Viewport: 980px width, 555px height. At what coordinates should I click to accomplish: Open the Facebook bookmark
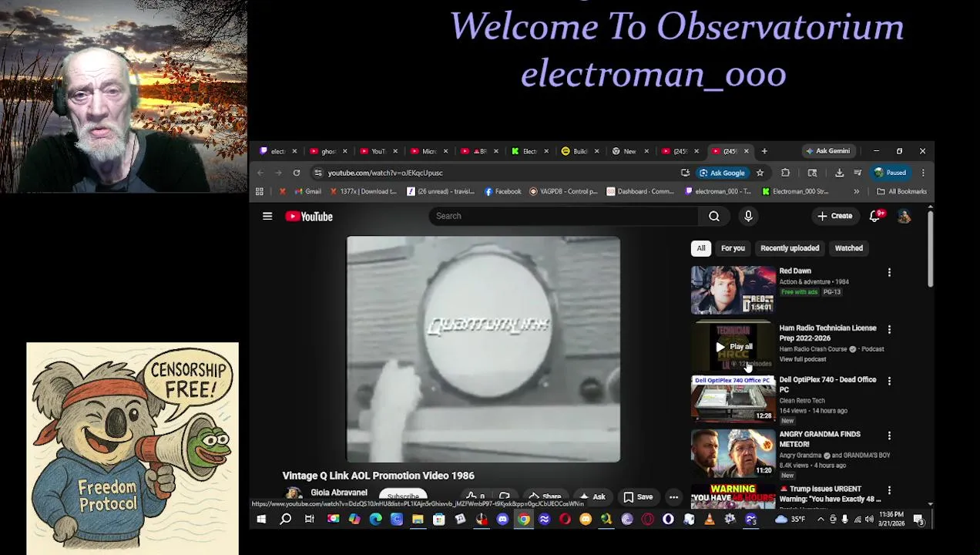point(502,192)
